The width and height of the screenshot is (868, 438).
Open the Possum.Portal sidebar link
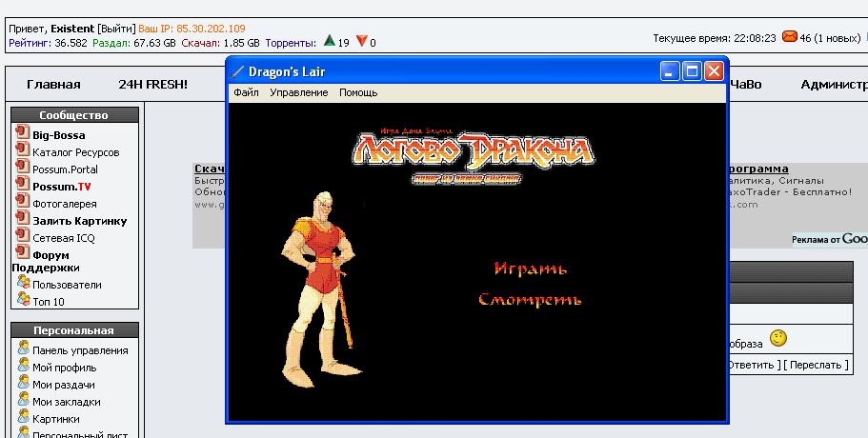[x=66, y=169]
